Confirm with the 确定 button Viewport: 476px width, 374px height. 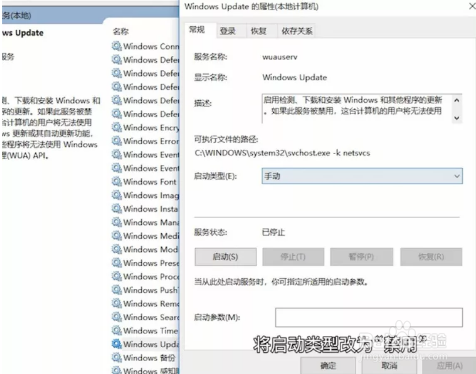tap(328, 366)
